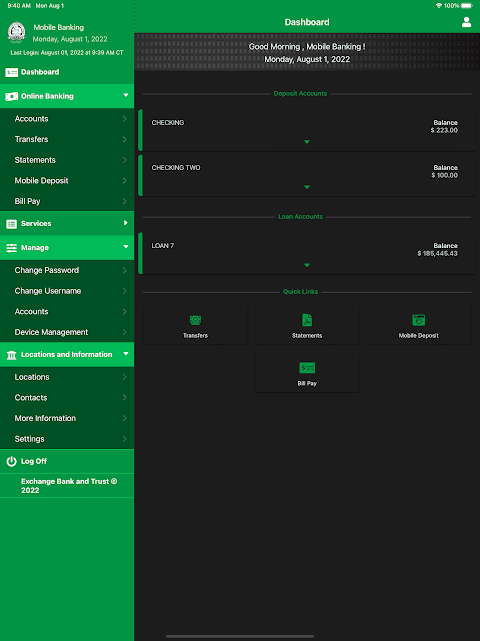Click the Last Login timestamp text
This screenshot has width=480, height=641.
(67, 53)
